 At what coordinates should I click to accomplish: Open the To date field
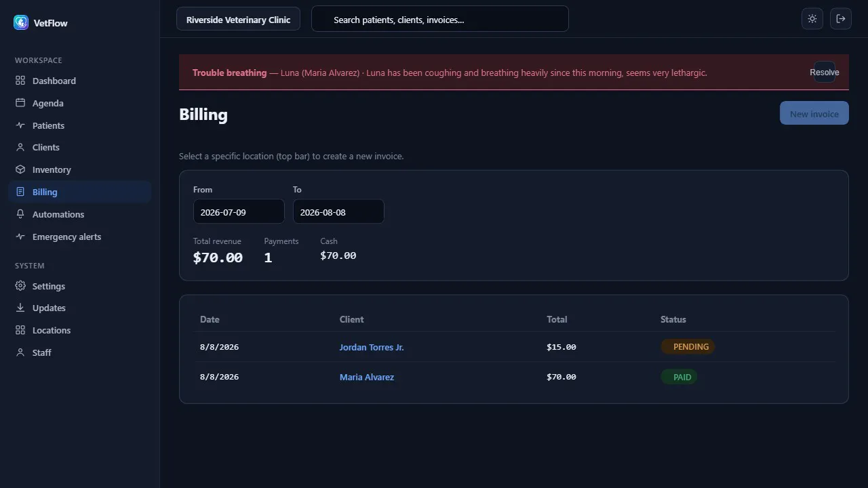pos(338,211)
